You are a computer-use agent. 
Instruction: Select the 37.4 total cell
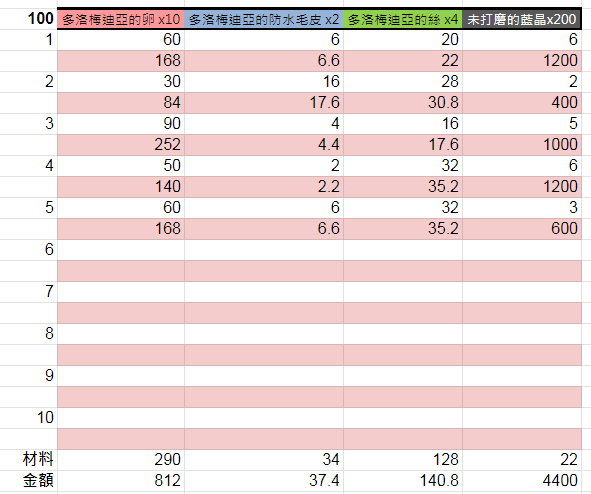pos(264,480)
